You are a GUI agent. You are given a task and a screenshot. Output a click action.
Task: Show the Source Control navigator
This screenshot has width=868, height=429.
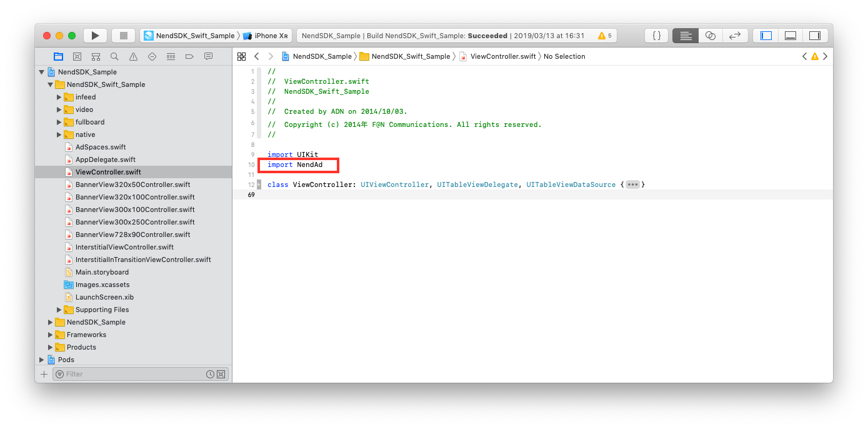77,56
